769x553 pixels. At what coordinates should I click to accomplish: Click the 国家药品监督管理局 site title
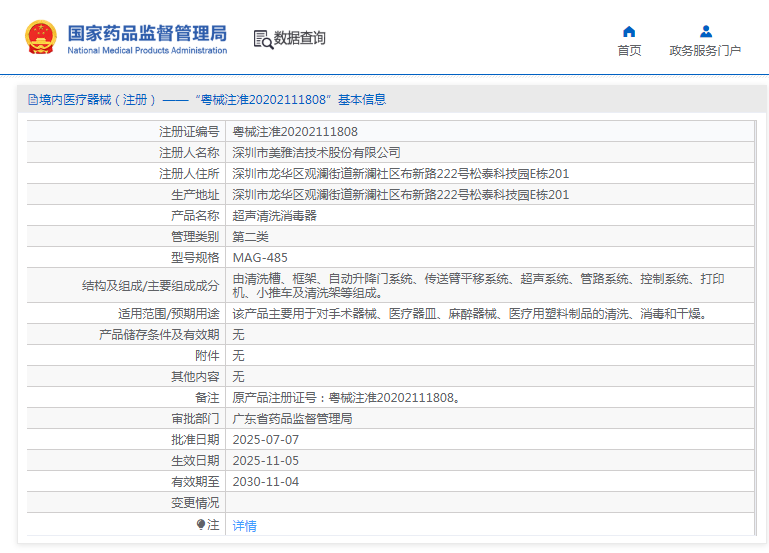pos(147,34)
